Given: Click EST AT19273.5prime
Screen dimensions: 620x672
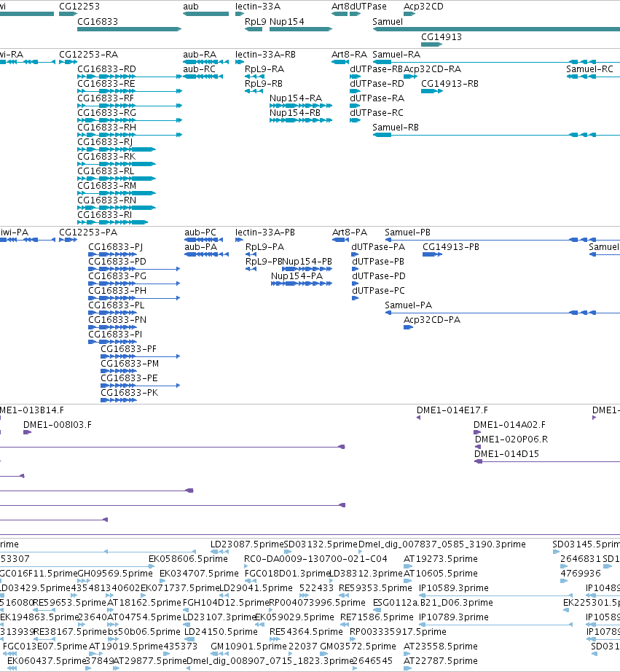Looking at the screenshot, I should [441, 559].
